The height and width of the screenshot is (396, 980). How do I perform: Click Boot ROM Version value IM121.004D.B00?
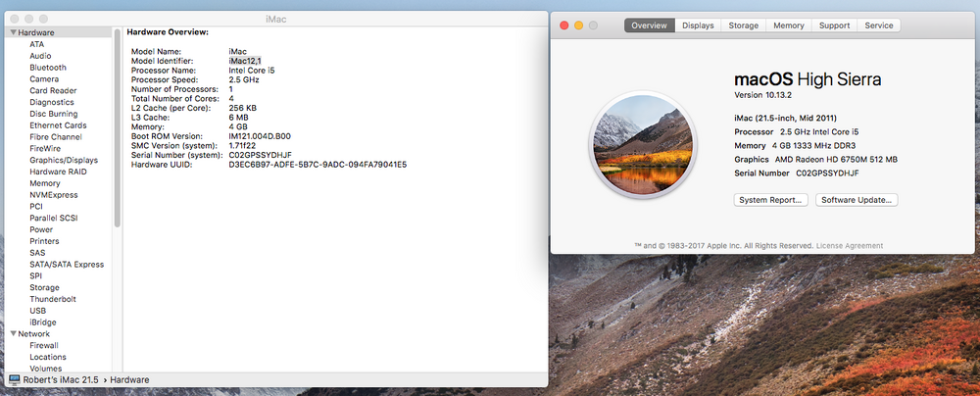click(x=260, y=135)
